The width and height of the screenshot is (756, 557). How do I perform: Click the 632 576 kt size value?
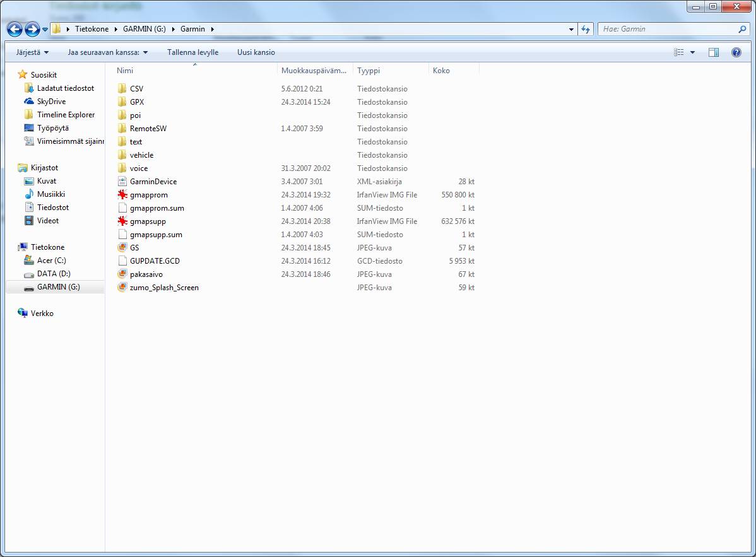[x=458, y=221]
